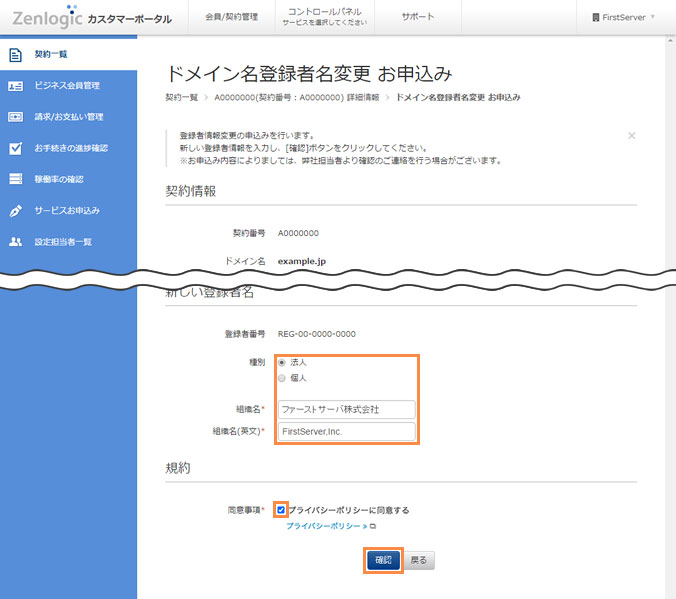Open お手続きの進捗確認 sidebar item
676x599 pixels.
pyautogui.click(x=69, y=148)
